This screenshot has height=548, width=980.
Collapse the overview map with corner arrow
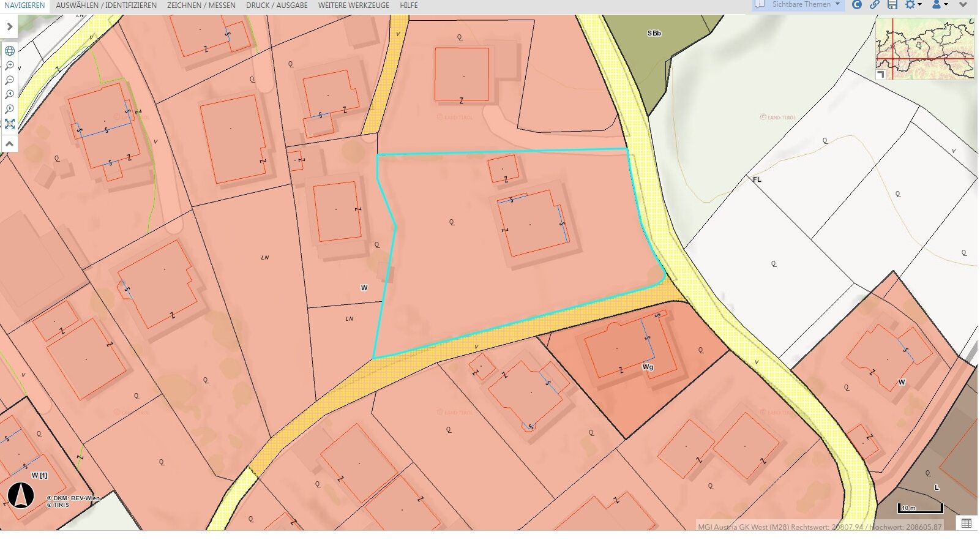pyautogui.click(x=881, y=74)
